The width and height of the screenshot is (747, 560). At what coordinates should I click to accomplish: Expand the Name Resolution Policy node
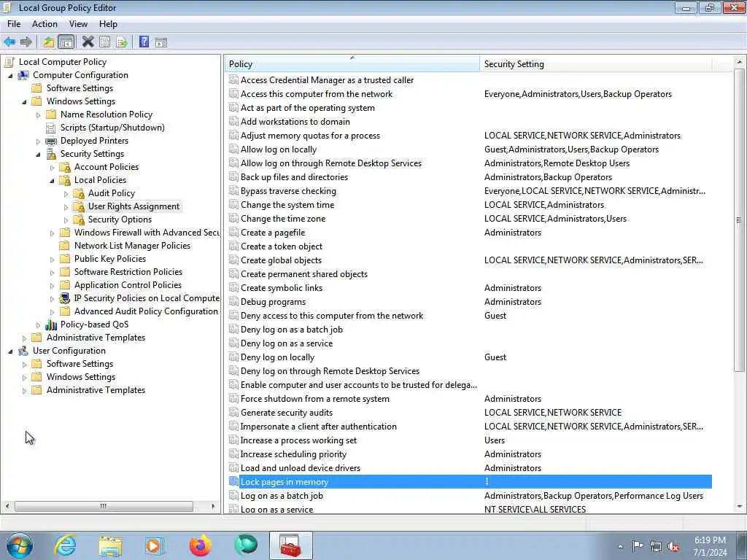click(38, 114)
